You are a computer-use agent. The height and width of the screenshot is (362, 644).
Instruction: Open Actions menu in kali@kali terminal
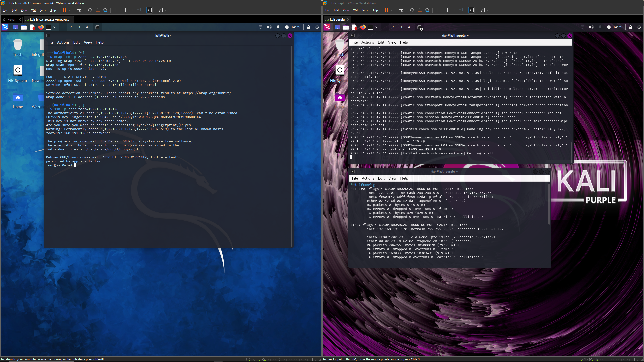point(63,42)
